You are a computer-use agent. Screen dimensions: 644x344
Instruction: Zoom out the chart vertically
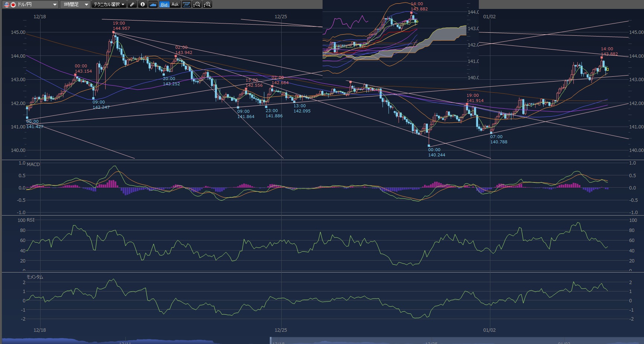coord(197,4)
